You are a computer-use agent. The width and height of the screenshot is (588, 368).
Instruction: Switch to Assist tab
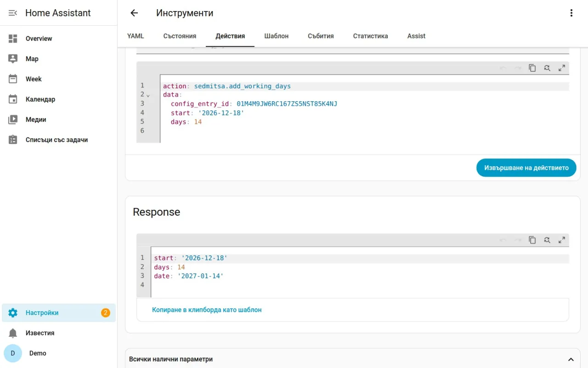(416, 36)
